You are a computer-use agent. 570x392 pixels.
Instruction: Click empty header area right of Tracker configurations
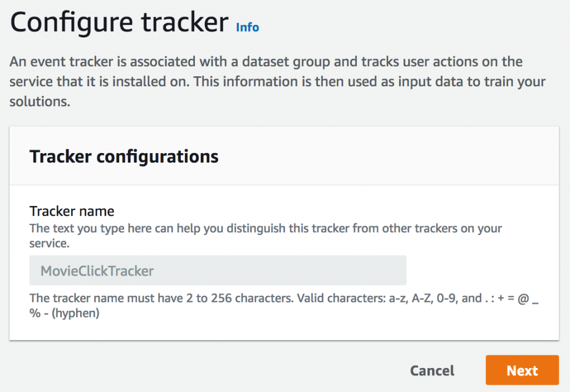click(x=390, y=156)
